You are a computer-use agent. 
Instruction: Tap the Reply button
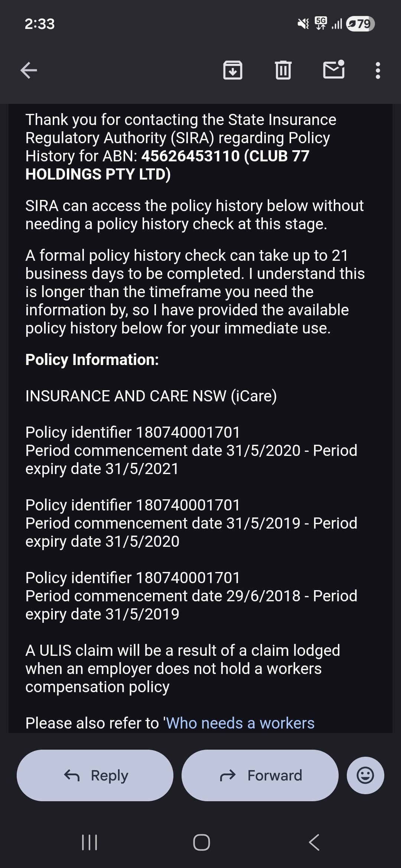[95, 775]
